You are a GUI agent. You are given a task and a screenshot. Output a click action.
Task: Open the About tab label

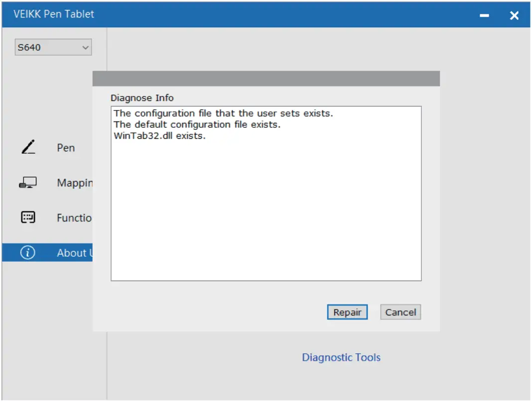[x=75, y=253]
